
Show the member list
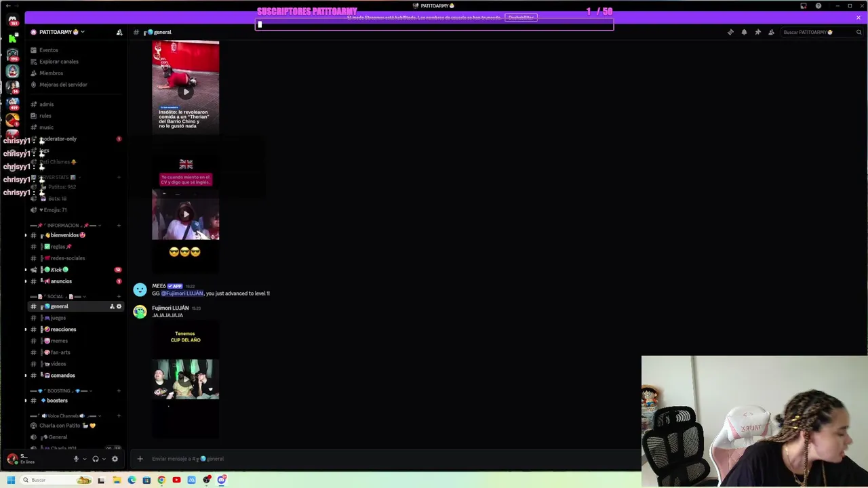(771, 32)
